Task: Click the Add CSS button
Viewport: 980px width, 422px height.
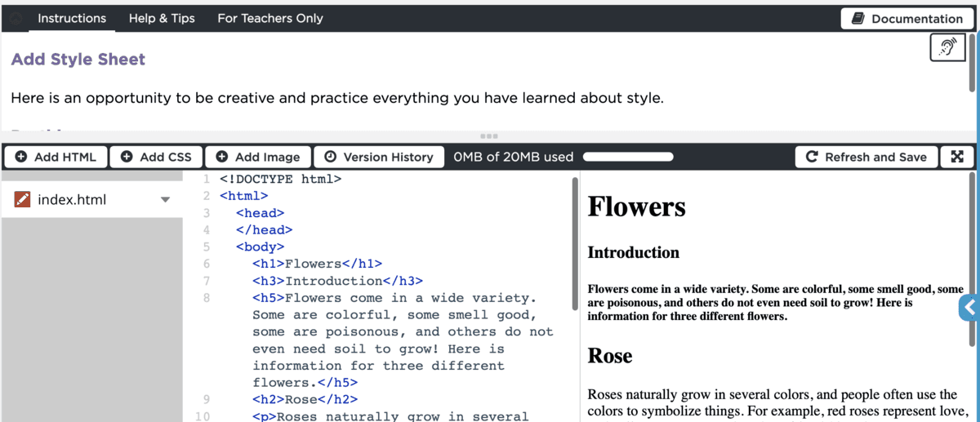Action: click(156, 157)
